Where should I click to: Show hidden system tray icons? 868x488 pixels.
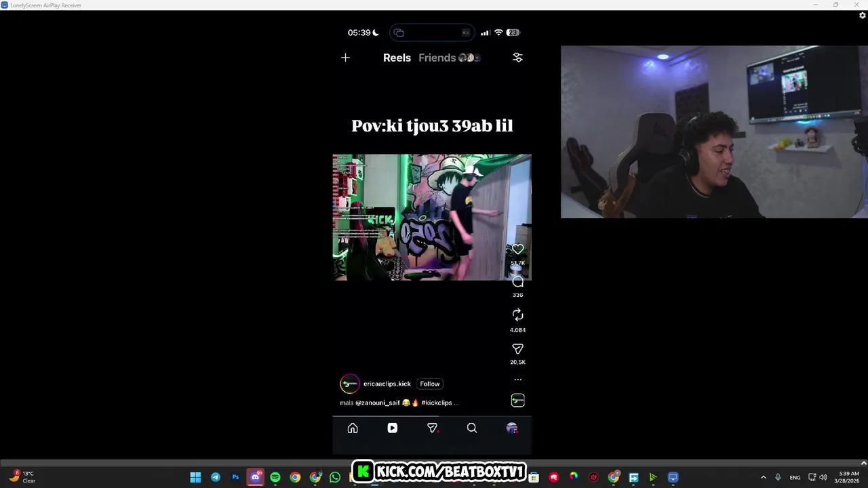[763, 477]
